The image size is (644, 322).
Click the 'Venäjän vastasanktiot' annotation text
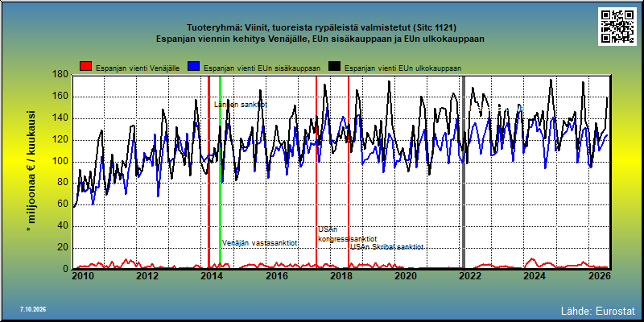click(260, 243)
